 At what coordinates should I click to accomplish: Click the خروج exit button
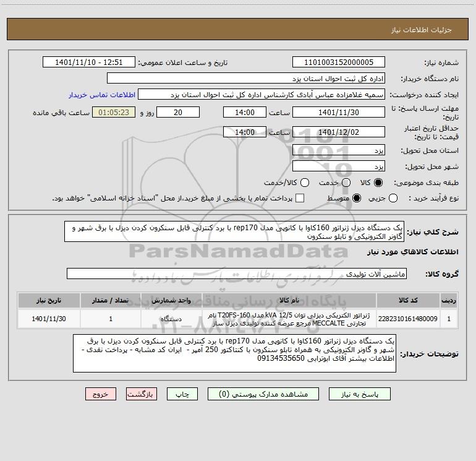pyautogui.click(x=101, y=394)
